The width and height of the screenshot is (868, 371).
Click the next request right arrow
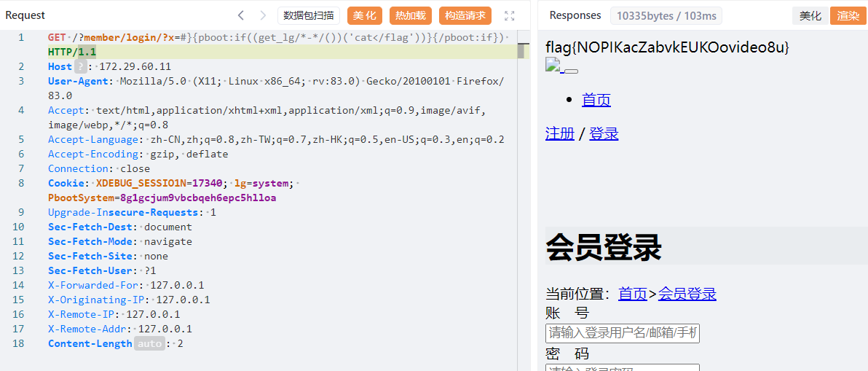click(262, 15)
